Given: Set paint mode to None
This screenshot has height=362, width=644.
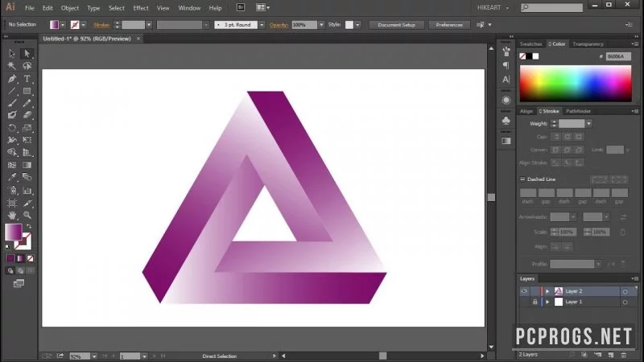Looking at the screenshot, I should click(x=30, y=258).
